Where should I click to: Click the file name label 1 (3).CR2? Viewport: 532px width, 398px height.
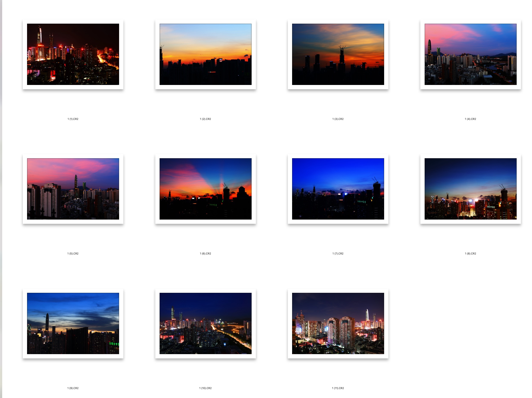point(338,119)
